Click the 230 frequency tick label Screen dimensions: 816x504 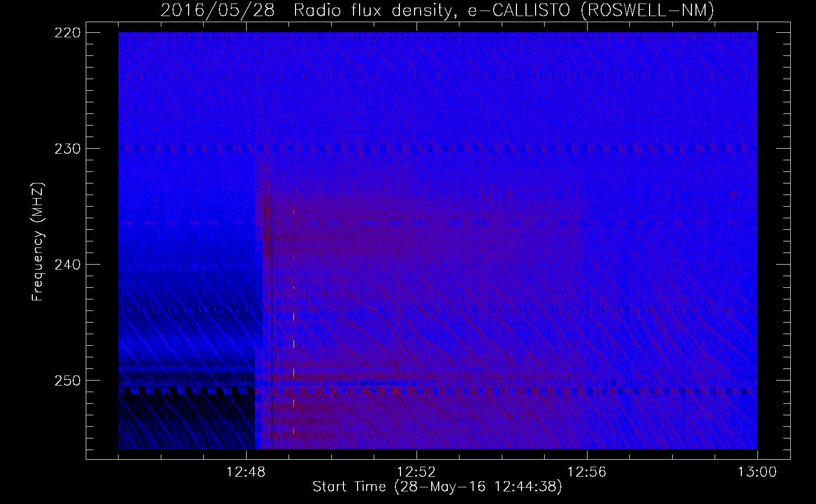(x=68, y=149)
